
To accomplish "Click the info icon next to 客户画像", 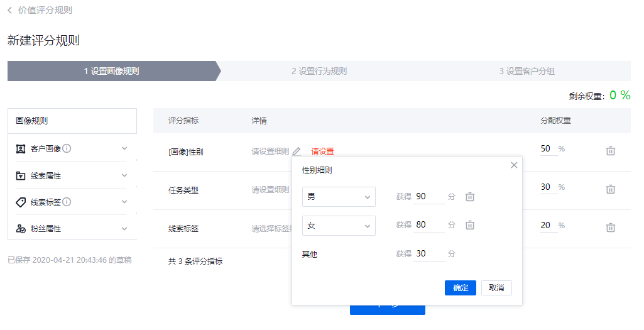I will point(67,148).
